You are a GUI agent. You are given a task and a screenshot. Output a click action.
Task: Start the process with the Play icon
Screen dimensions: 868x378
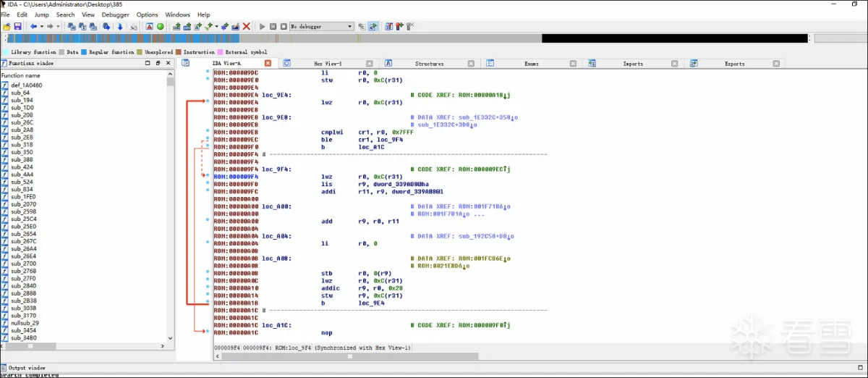click(x=263, y=27)
